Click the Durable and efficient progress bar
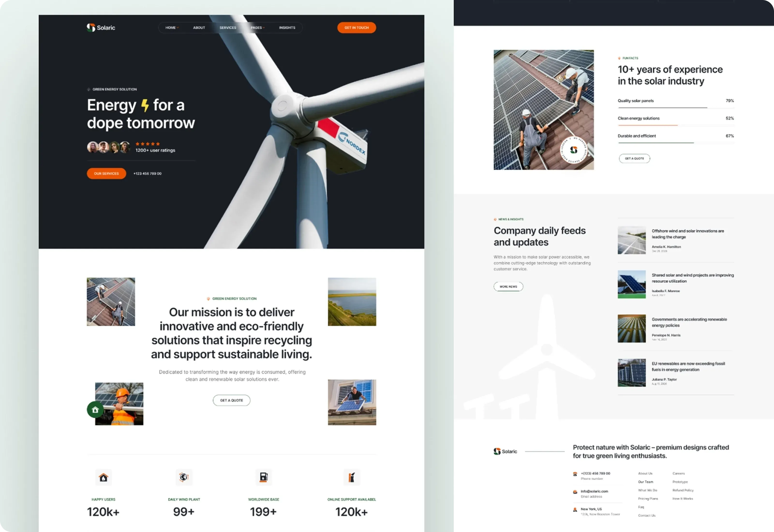The height and width of the screenshot is (532, 774). [x=676, y=143]
